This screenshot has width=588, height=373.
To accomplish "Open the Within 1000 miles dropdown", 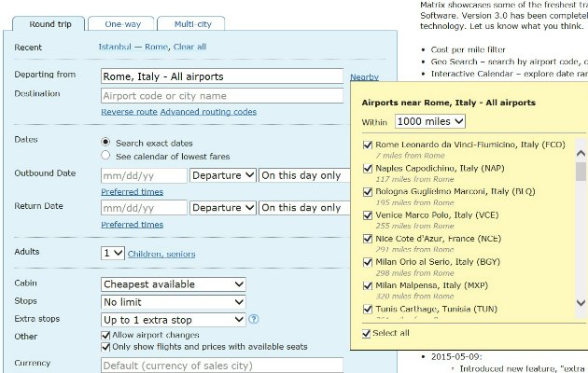I will click(428, 121).
